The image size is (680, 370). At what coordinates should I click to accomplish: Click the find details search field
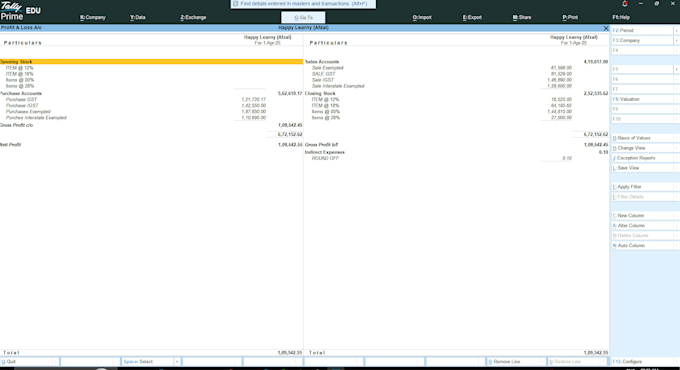coord(303,4)
